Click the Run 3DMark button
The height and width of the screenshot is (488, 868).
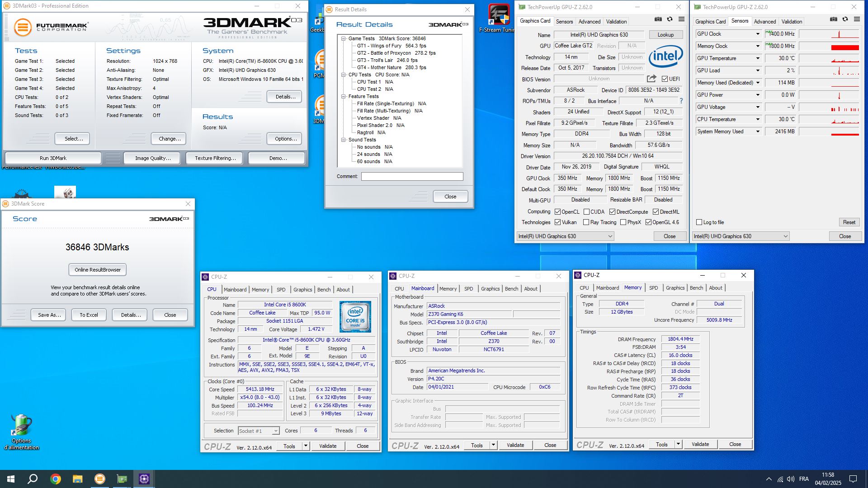click(53, 158)
